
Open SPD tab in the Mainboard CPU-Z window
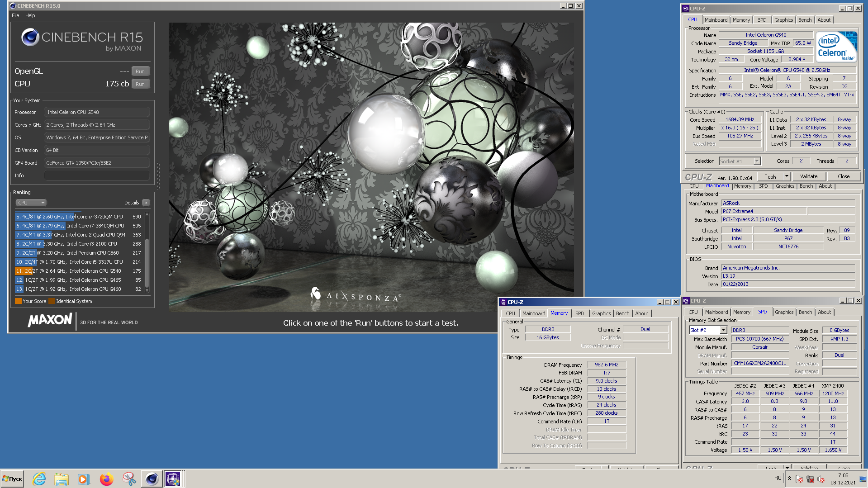(764, 186)
